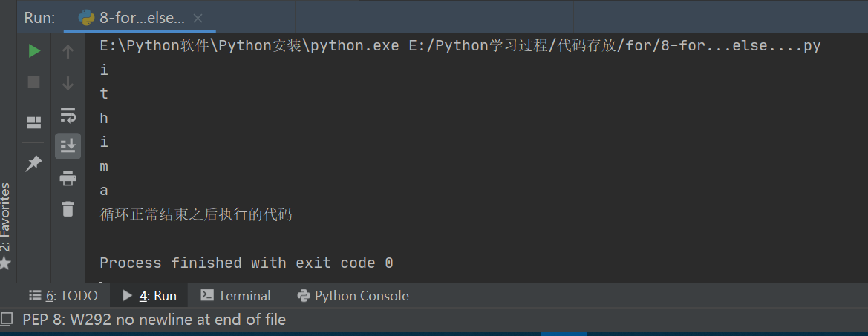Open the Terminal tool window
Viewport: 868px width, 336px height.
pos(235,296)
